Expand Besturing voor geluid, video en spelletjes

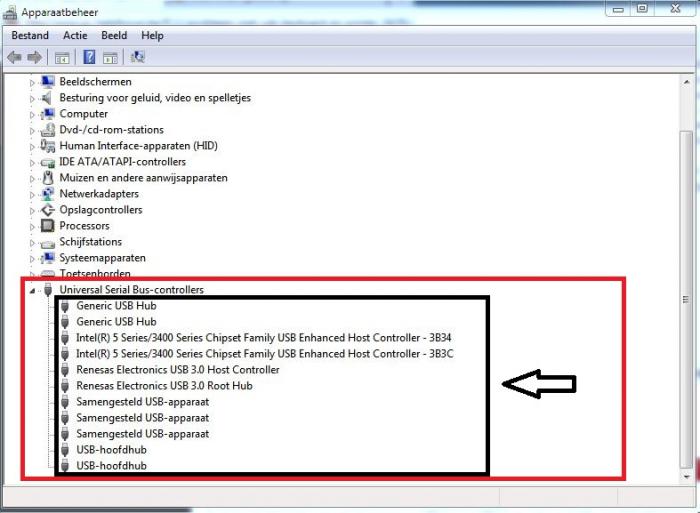32,99
